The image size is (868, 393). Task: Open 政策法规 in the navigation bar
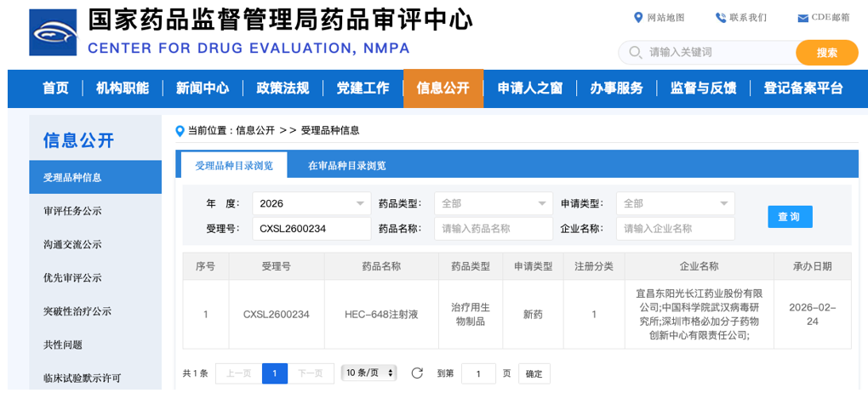tap(283, 88)
